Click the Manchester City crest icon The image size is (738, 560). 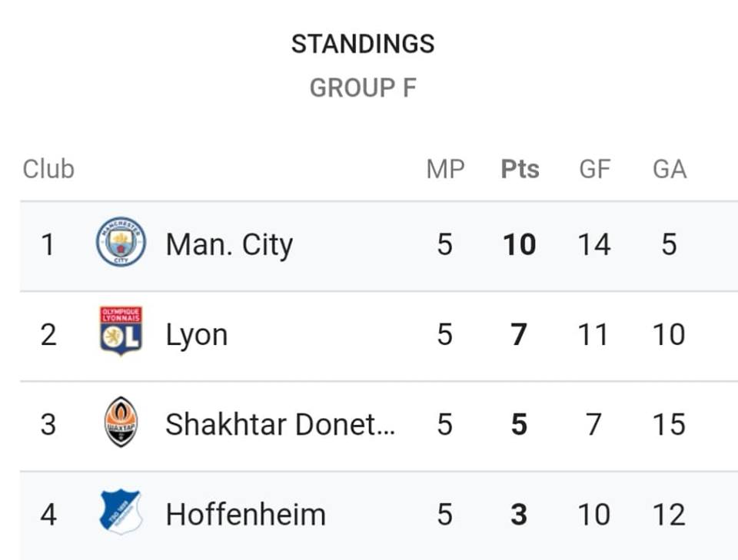coord(121,242)
